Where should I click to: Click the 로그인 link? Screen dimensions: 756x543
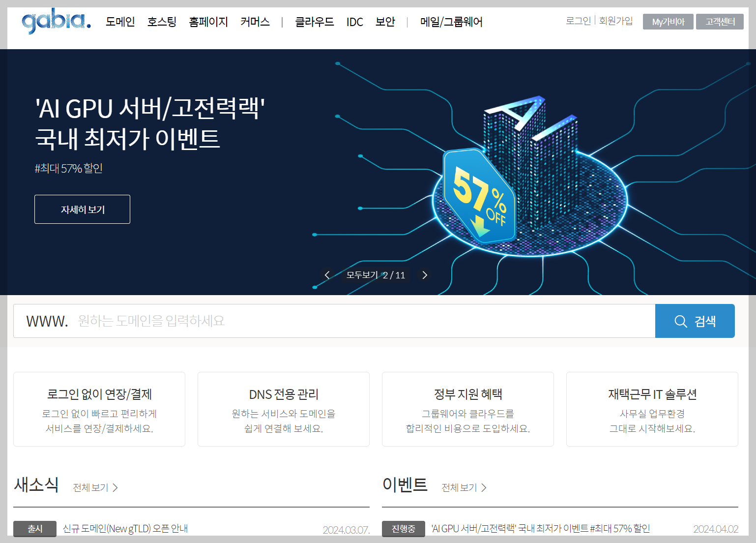click(x=578, y=21)
